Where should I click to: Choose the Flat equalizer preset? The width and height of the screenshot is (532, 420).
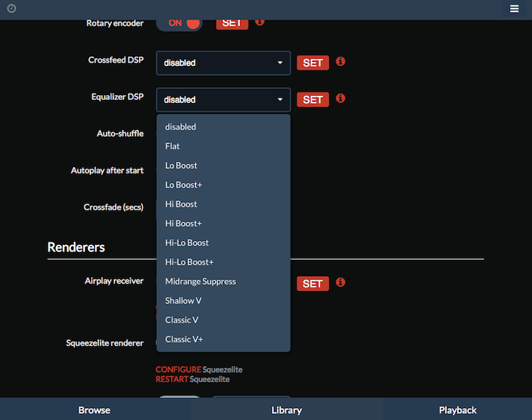(223, 146)
